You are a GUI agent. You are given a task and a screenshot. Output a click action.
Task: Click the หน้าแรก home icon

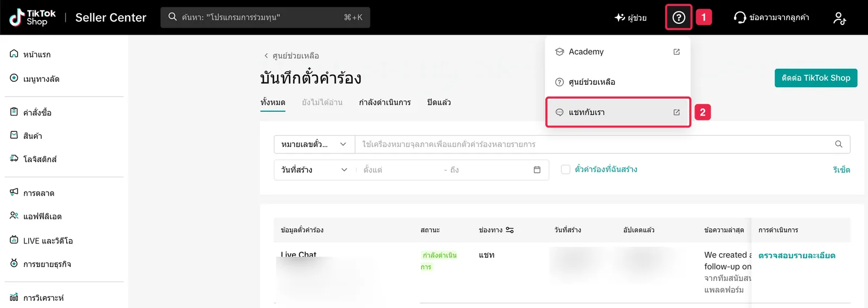[14, 54]
